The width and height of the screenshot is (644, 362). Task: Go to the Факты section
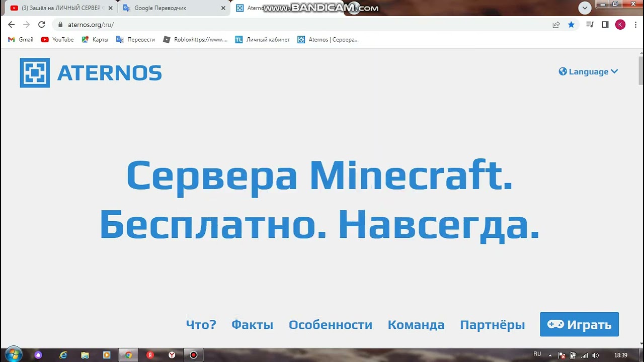[252, 325]
